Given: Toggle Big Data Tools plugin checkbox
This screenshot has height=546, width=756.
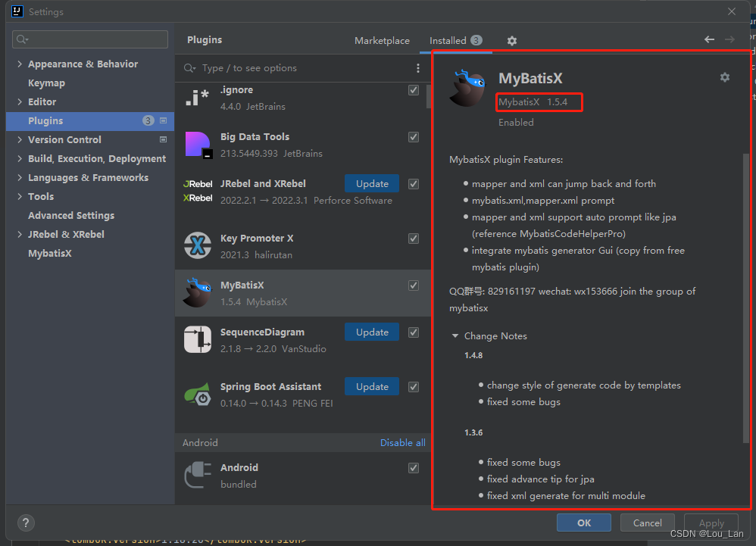Looking at the screenshot, I should pos(413,137).
